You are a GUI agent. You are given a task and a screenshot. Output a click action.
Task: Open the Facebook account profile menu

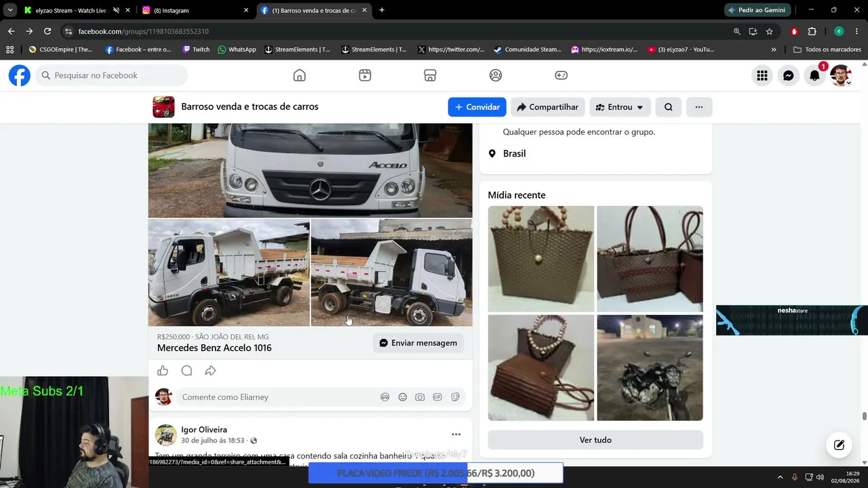[x=841, y=76]
